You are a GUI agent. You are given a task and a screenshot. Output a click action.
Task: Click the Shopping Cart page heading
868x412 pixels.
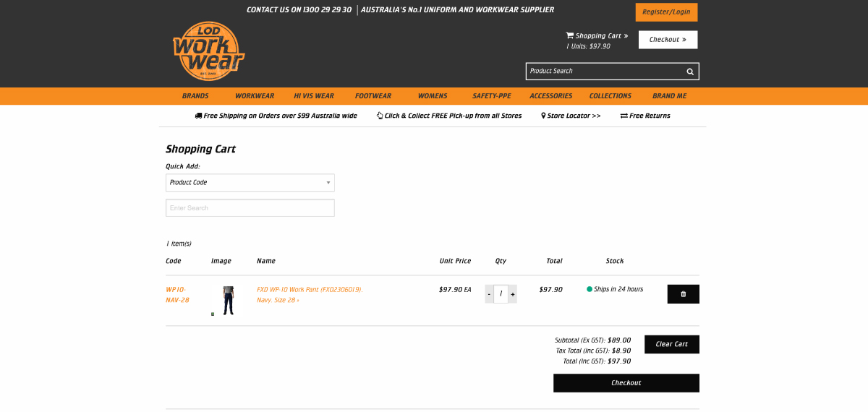pos(200,149)
